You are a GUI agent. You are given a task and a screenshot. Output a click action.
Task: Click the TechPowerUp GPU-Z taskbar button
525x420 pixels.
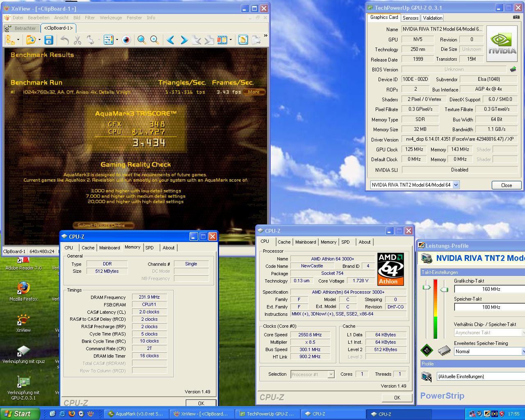(267, 414)
